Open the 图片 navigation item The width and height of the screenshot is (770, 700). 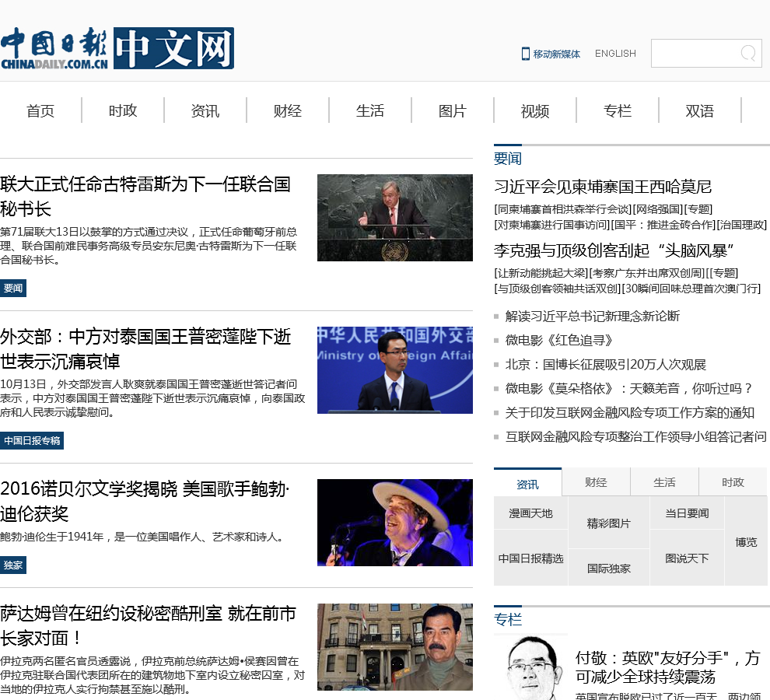pyautogui.click(x=453, y=110)
